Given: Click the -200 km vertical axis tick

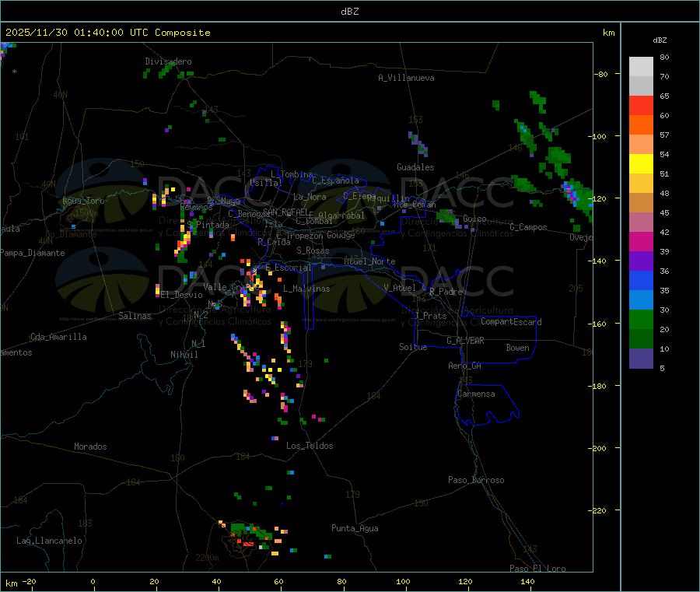Looking at the screenshot, I should pos(599,448).
